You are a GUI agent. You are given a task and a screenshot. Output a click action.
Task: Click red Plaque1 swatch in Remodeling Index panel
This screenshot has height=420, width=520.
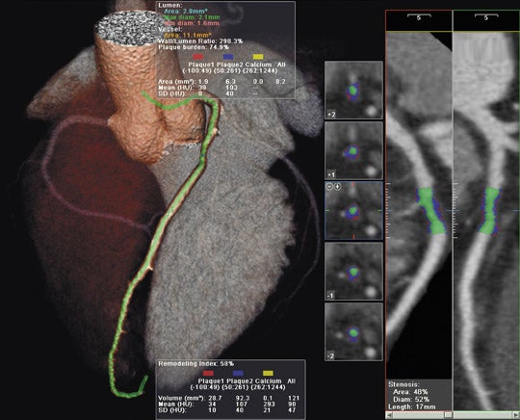tap(208, 373)
